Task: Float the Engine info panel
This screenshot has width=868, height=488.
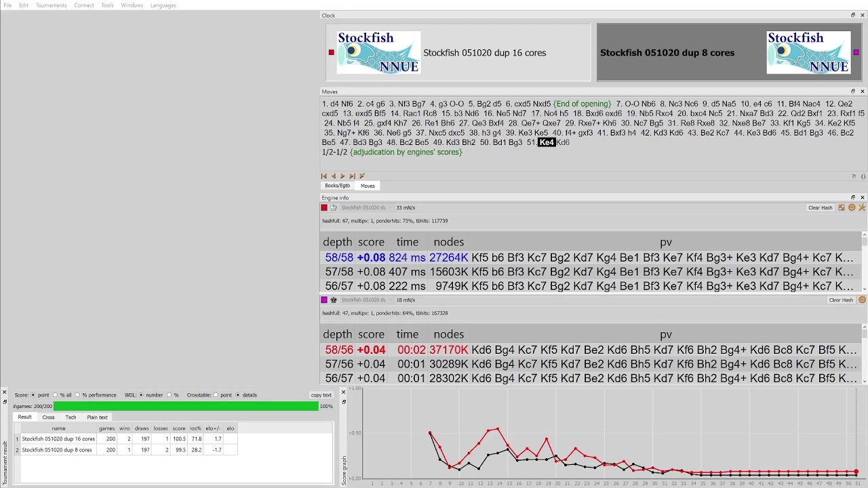Action: [853, 197]
